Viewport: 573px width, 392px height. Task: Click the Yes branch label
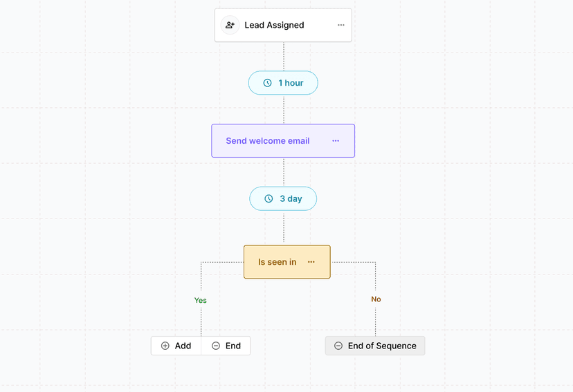click(201, 301)
